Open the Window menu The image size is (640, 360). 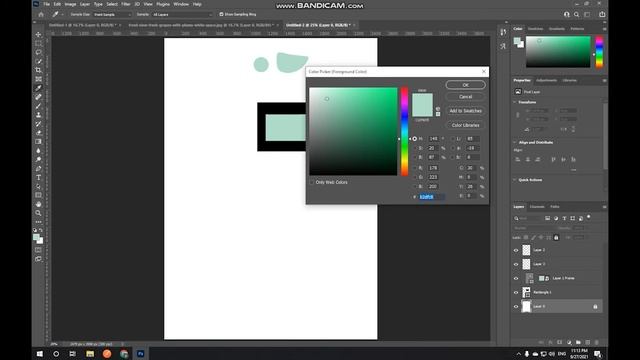(181, 4)
